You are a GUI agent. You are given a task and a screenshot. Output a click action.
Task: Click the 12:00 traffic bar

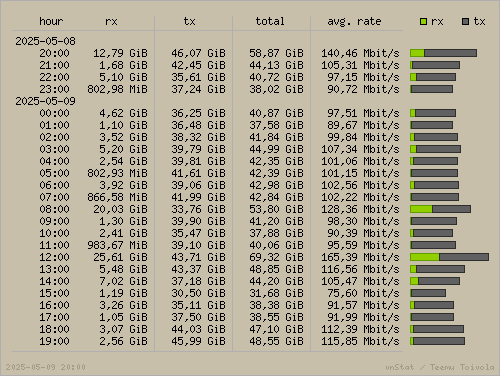449,257
